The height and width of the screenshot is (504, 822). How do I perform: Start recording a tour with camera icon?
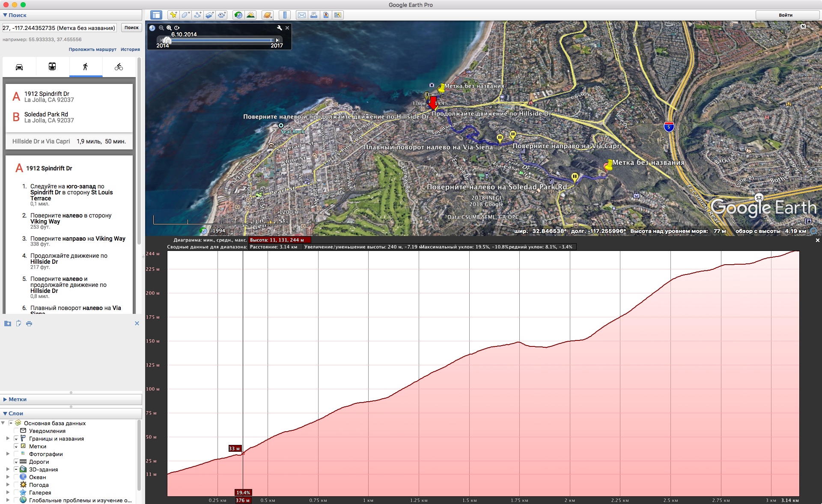(x=222, y=15)
